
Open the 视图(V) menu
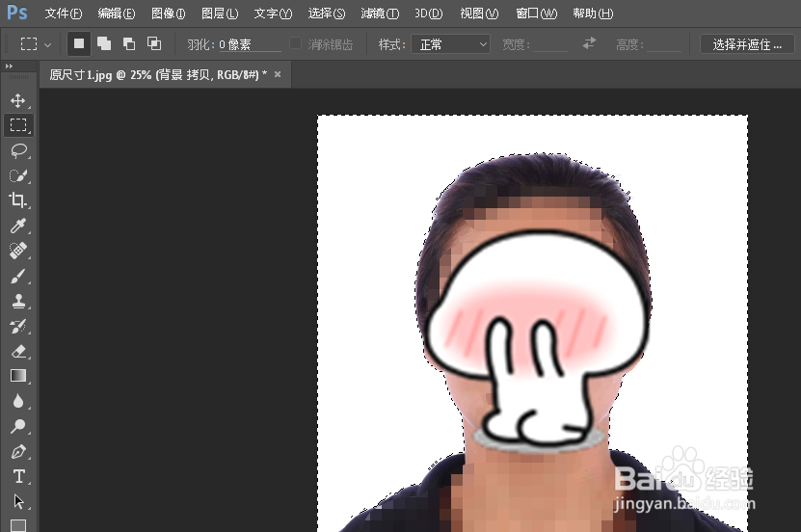coord(479,13)
